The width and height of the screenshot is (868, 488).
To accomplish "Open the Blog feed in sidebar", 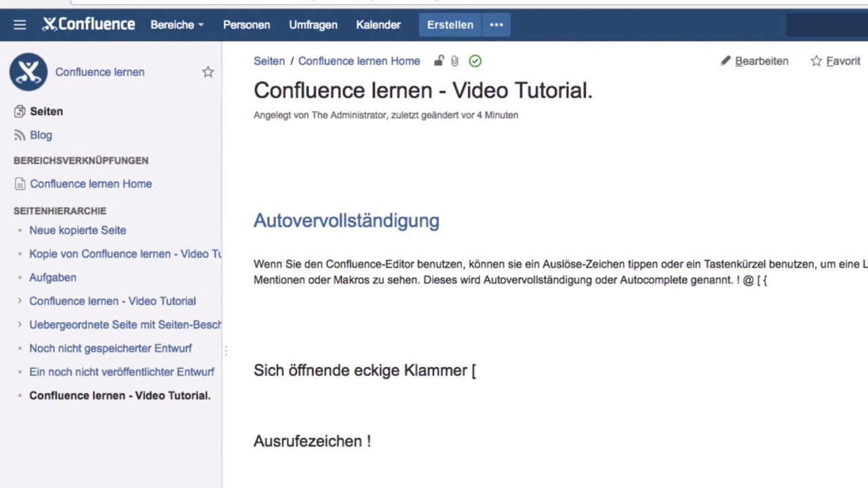I will click(x=41, y=135).
